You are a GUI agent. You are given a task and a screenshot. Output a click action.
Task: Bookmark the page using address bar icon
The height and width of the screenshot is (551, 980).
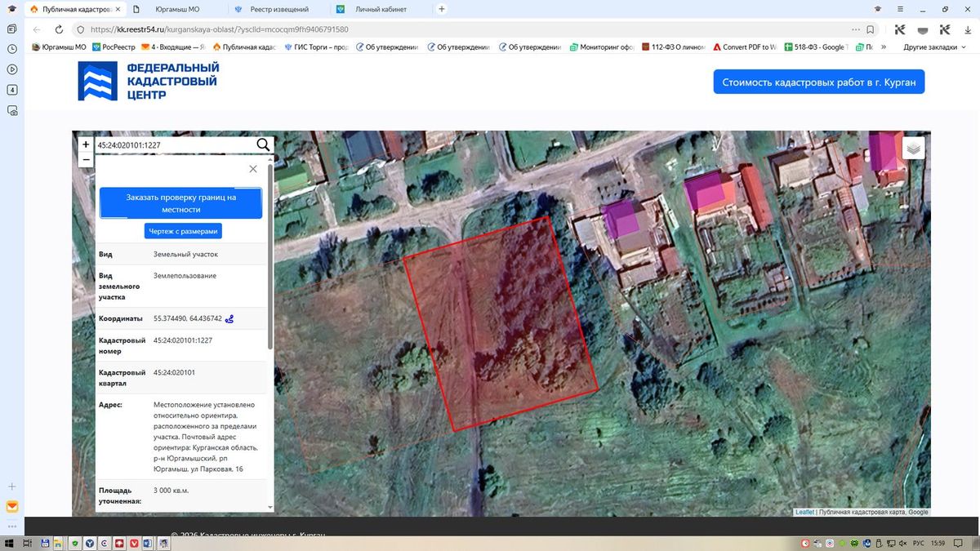click(871, 29)
